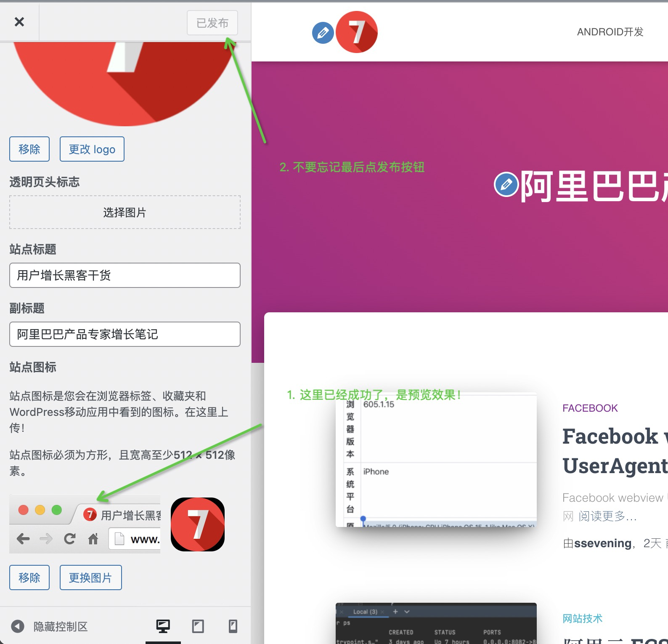Focus the 站点标题 site title field
Viewport: 668px width, 644px height.
pyautogui.click(x=125, y=275)
